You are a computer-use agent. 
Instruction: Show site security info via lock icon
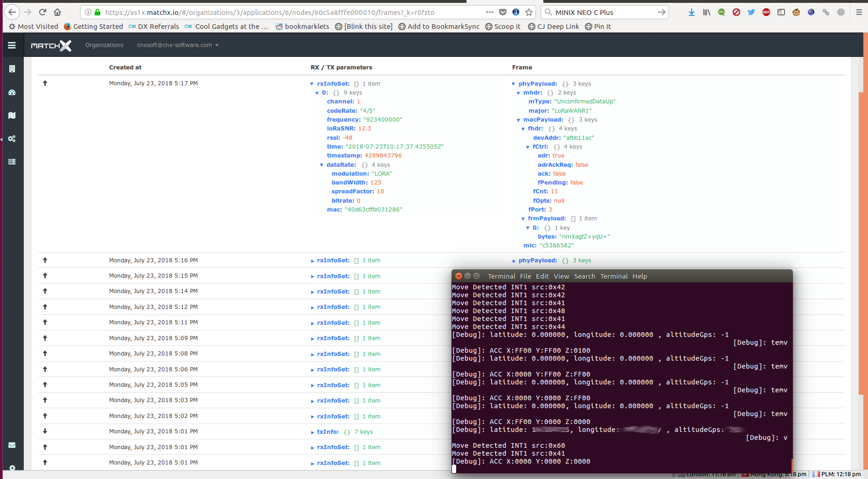pyautogui.click(x=97, y=12)
